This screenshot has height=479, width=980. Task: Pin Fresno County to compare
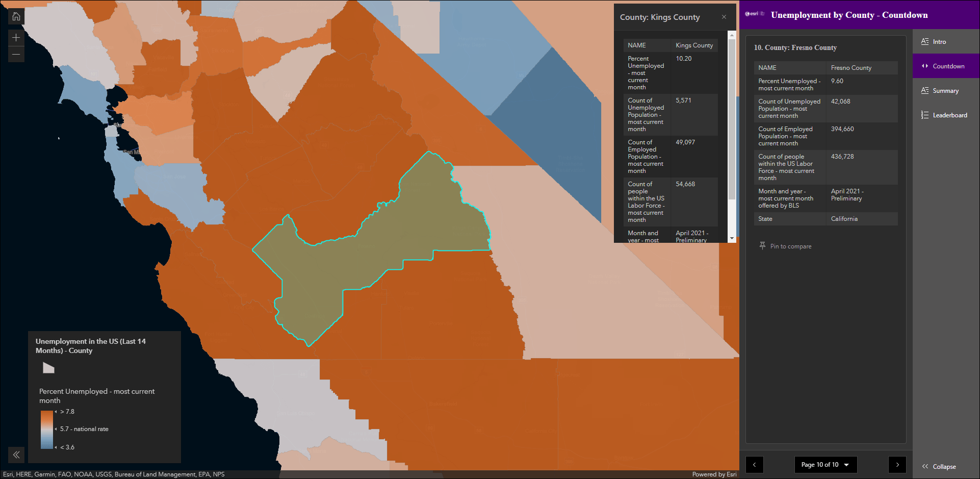(785, 246)
